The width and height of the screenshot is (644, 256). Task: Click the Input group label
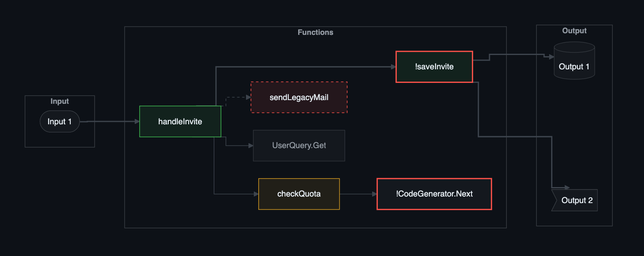tap(60, 101)
